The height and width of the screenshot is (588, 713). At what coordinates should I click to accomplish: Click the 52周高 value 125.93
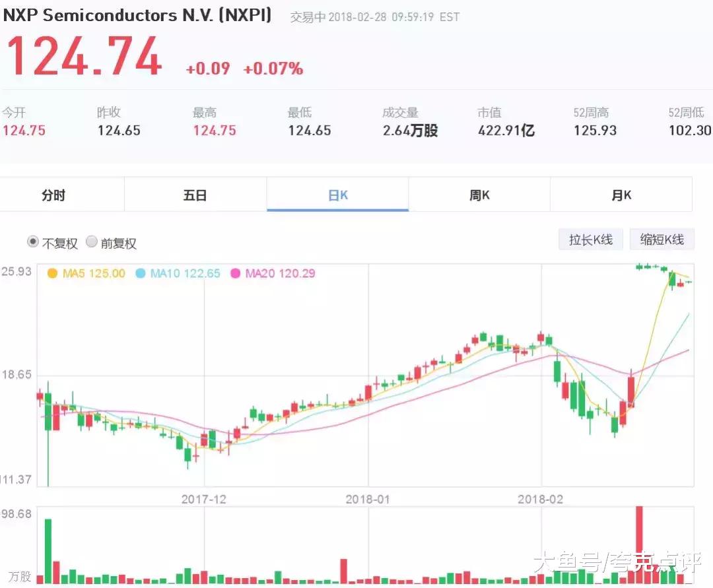click(x=595, y=131)
